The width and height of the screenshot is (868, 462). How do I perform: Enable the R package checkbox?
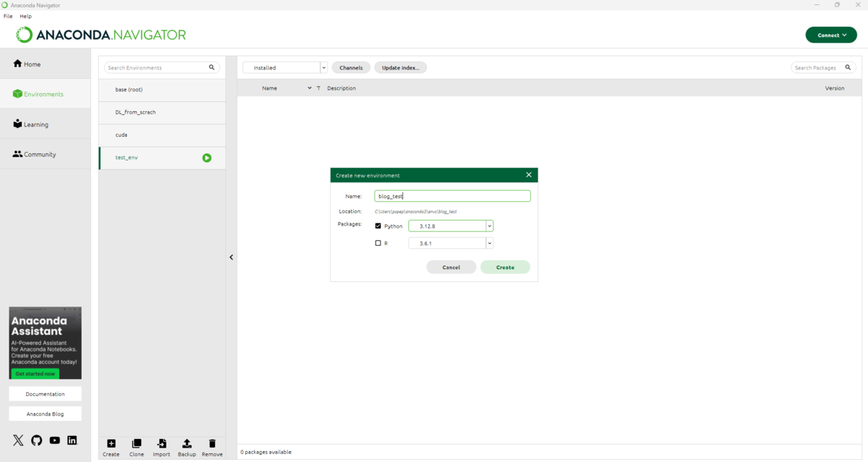point(378,243)
